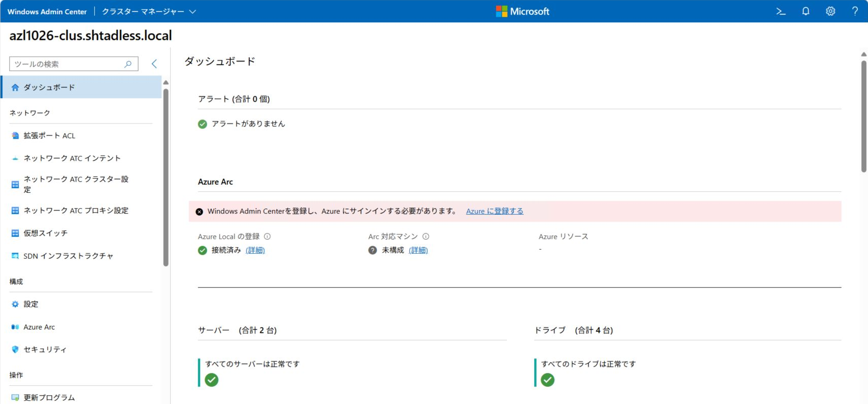The image size is (868, 404).
Task: Click the Azure リソース label
Action: [563, 236]
